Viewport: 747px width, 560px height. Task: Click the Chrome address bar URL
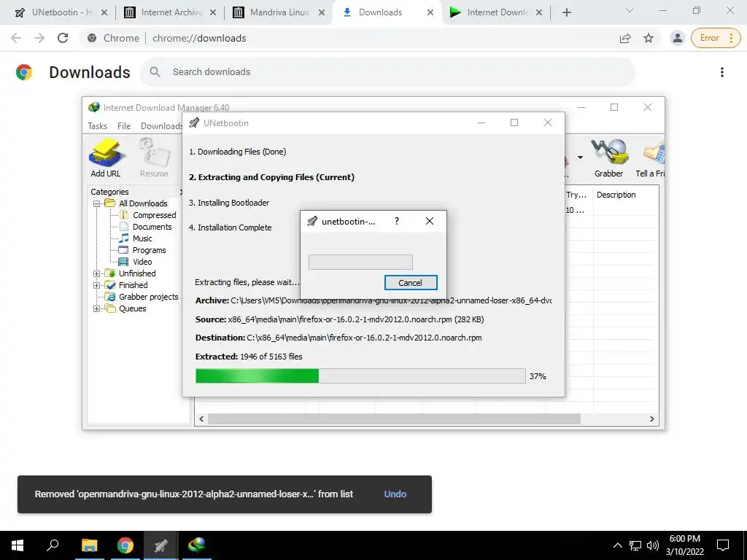pyautogui.click(x=199, y=38)
